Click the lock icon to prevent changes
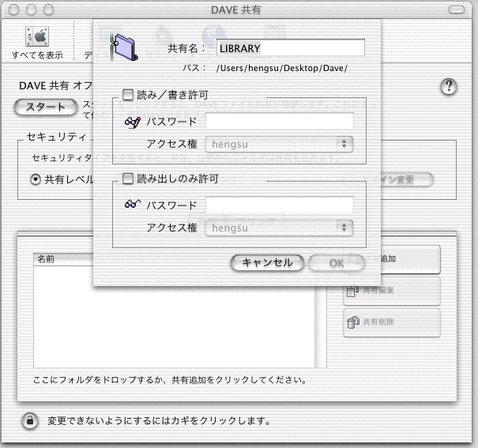The height and width of the screenshot is (448, 478). (30, 421)
